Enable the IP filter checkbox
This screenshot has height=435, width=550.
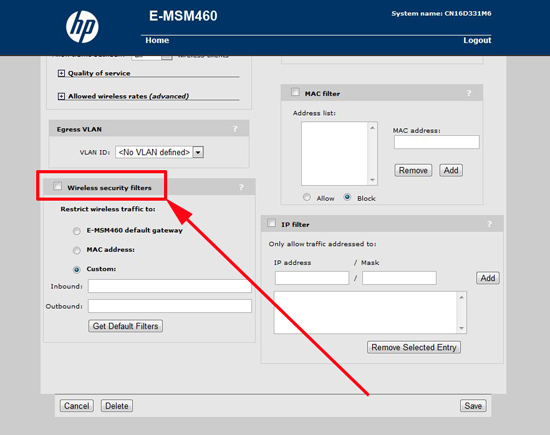click(271, 223)
